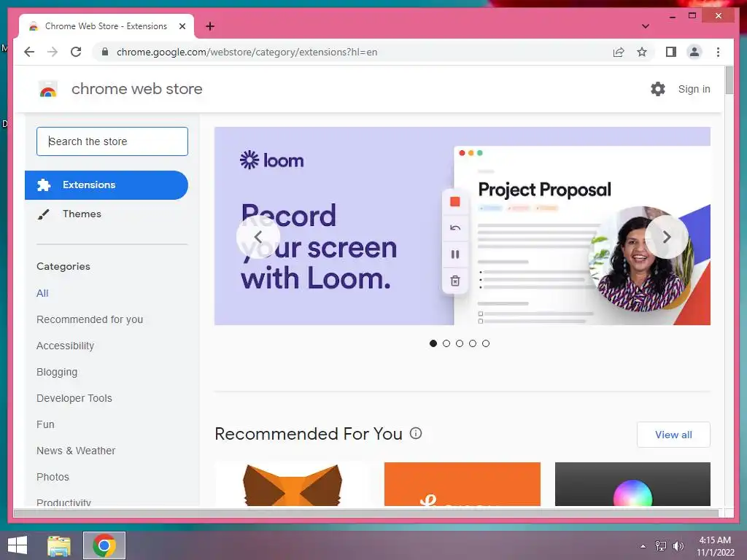Open the orange extension card
The height and width of the screenshot is (560, 747).
pos(462,484)
